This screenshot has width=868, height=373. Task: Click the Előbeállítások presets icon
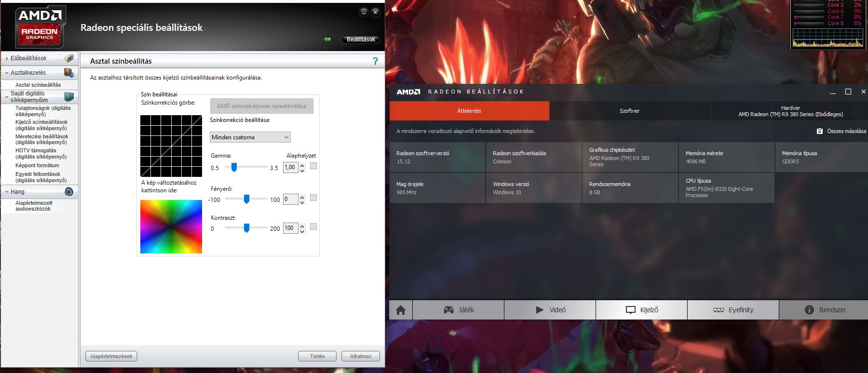(x=69, y=58)
